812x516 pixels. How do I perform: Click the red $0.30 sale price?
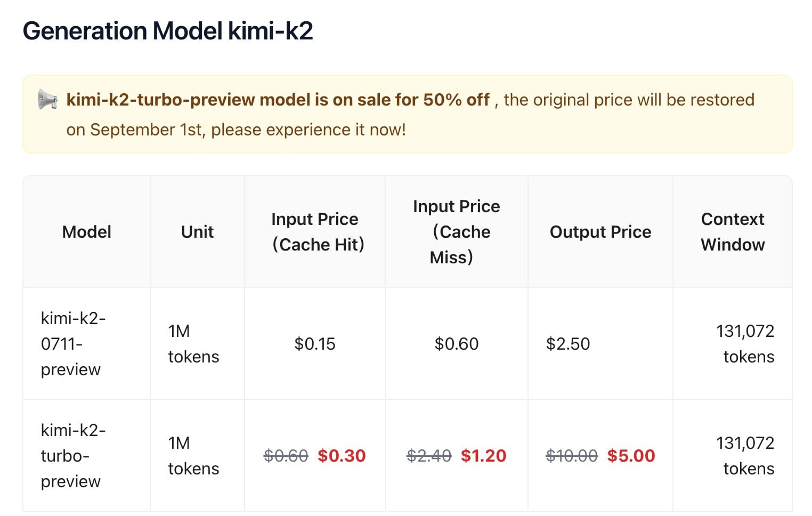coord(342,456)
